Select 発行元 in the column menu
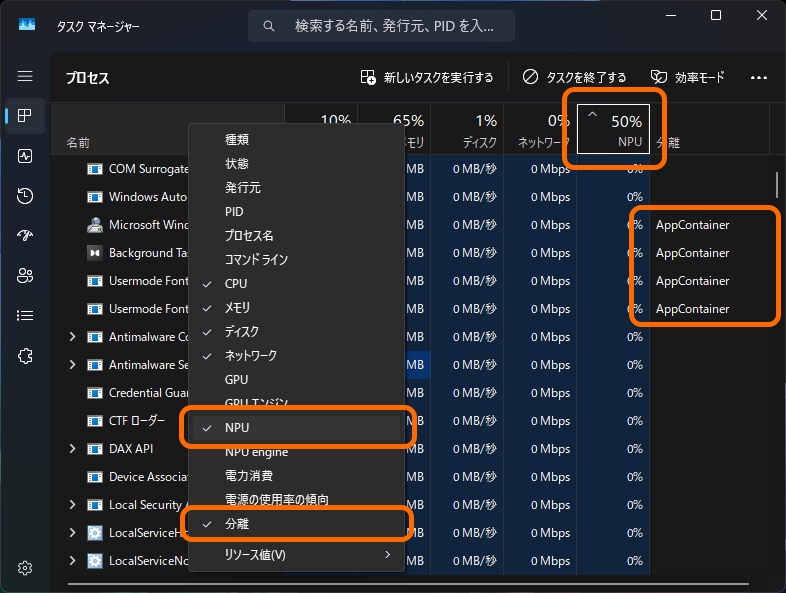 [x=296, y=187]
